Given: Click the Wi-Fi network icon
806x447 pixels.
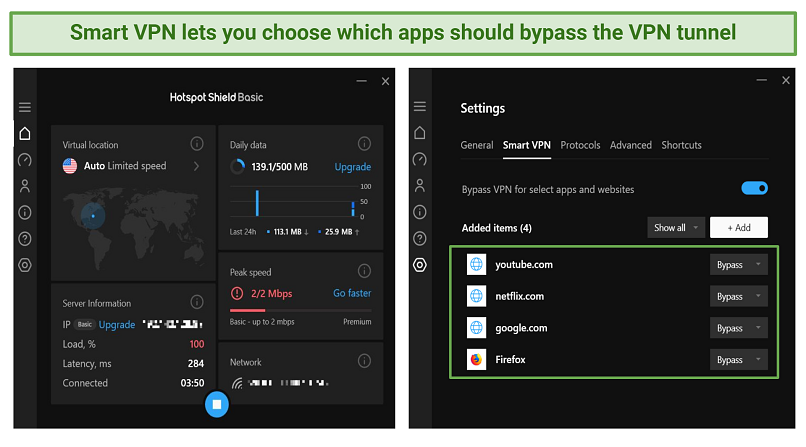Looking at the screenshot, I should (x=237, y=383).
